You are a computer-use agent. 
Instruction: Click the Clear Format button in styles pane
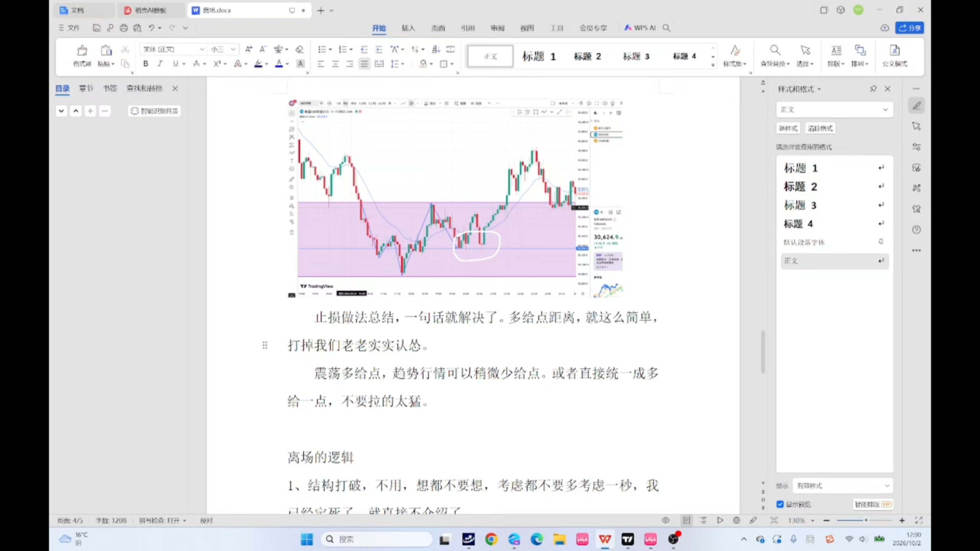pos(820,128)
